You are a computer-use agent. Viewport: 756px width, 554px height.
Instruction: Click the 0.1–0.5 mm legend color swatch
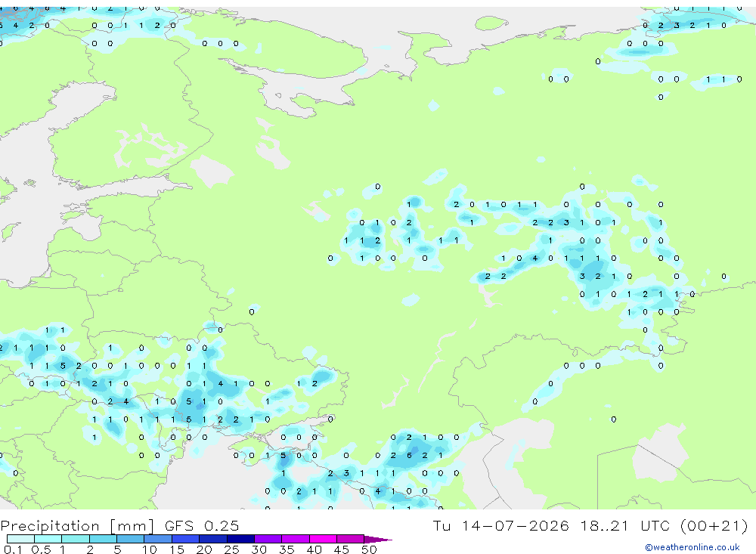(x=20, y=539)
